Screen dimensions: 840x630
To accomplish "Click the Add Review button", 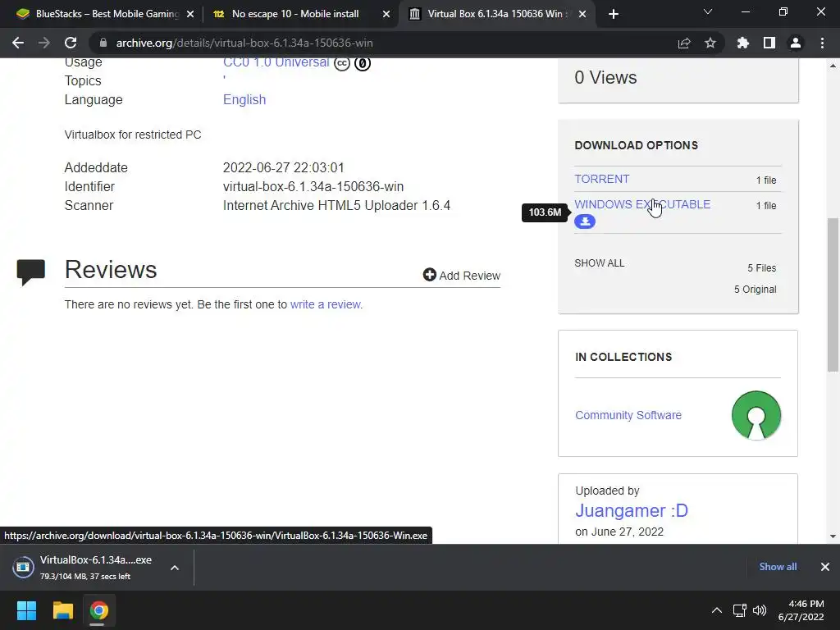I will [461, 276].
